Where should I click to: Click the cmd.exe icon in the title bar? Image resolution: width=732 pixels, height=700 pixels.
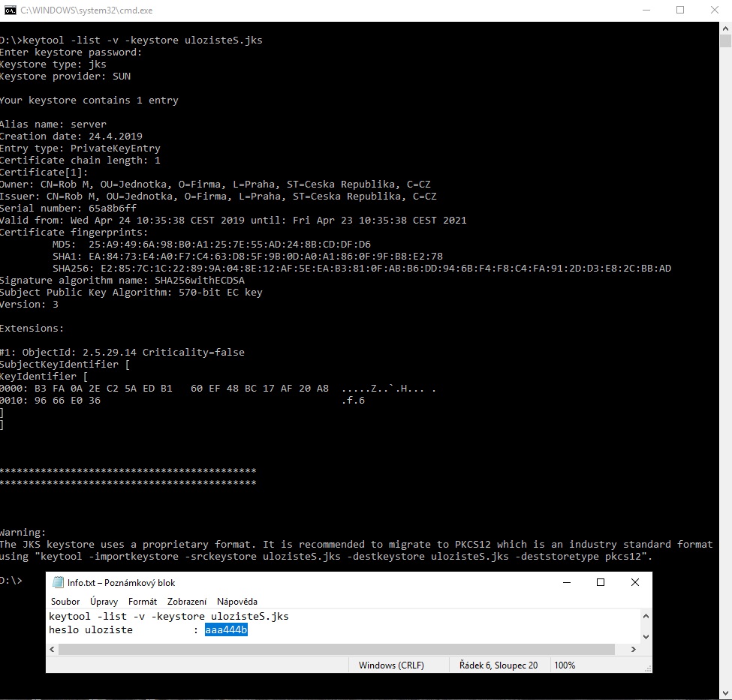(10, 11)
